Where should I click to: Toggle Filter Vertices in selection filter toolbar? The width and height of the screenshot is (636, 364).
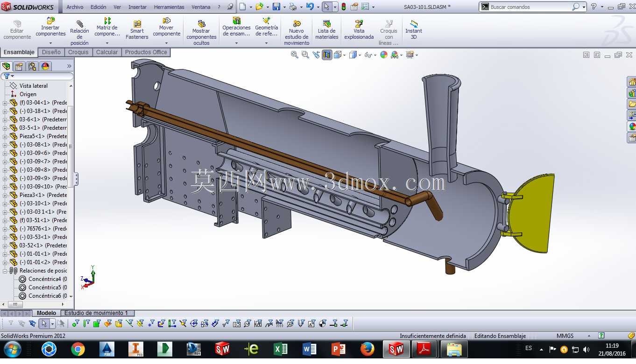click(75, 323)
